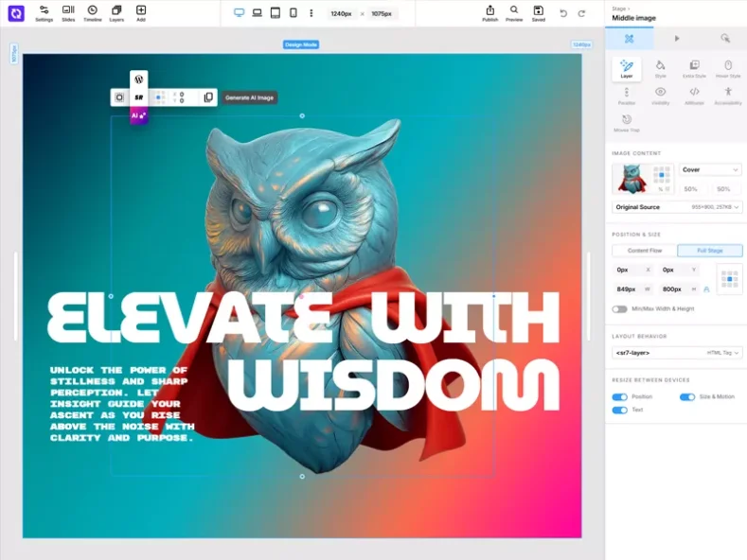Image resolution: width=747 pixels, height=560 pixels.
Task: Open the sr7-layer HTML Tag dropdown
Action: [x=677, y=353]
